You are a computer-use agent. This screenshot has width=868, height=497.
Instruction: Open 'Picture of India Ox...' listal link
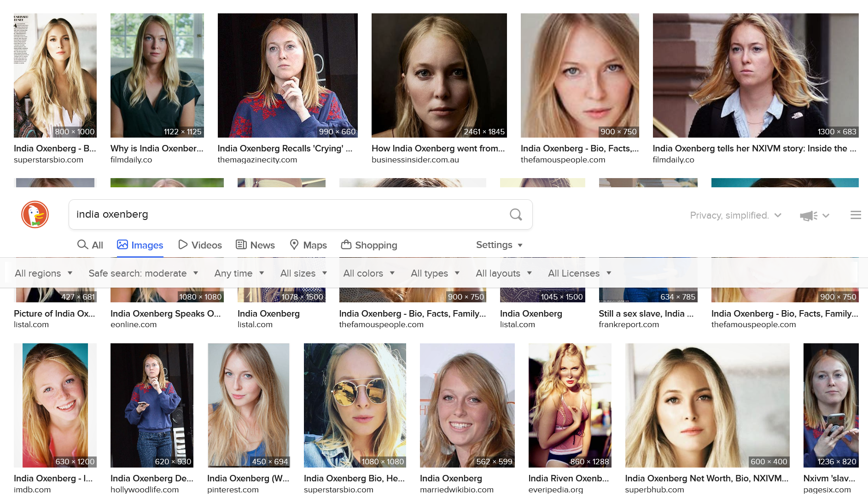coord(54,313)
